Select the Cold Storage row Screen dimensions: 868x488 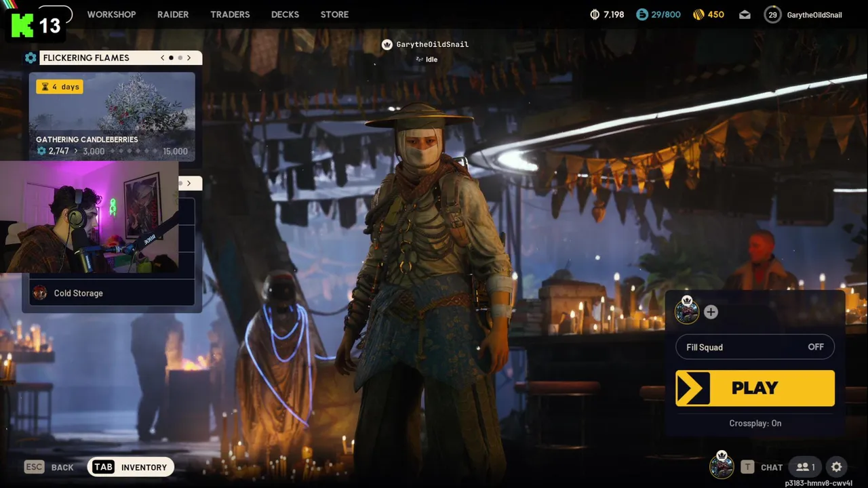click(x=112, y=293)
